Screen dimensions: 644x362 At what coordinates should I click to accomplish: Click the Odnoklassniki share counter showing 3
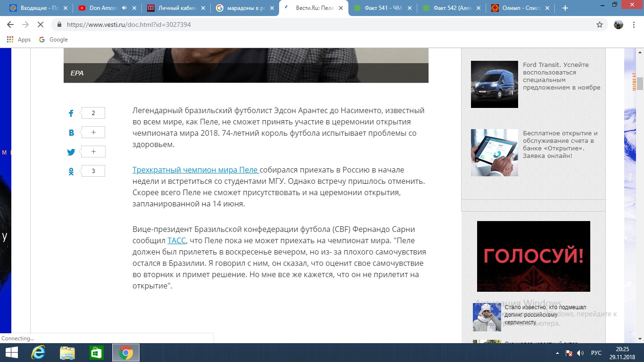coord(93,171)
